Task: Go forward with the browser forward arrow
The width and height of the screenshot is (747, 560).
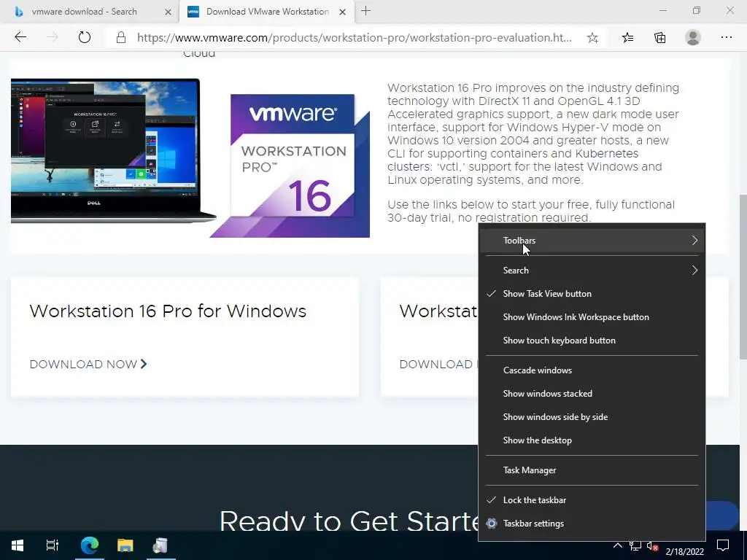Action: (x=53, y=37)
